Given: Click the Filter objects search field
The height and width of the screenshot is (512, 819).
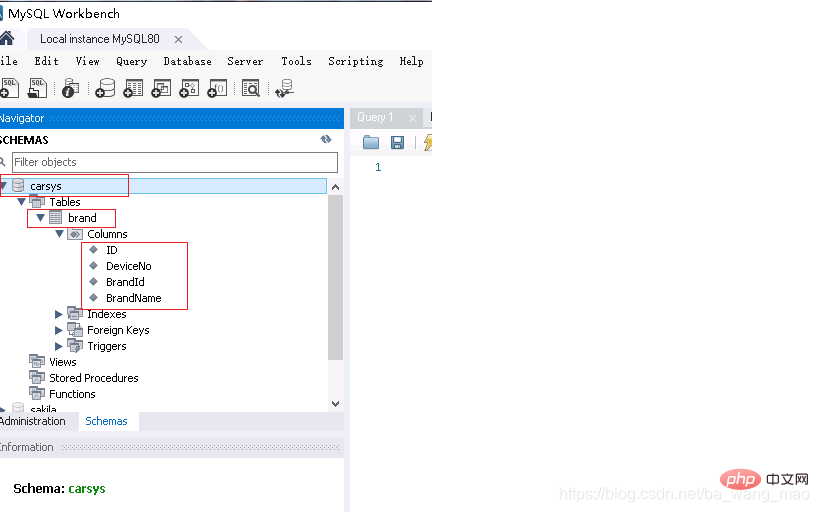Looking at the screenshot, I should (x=175, y=162).
